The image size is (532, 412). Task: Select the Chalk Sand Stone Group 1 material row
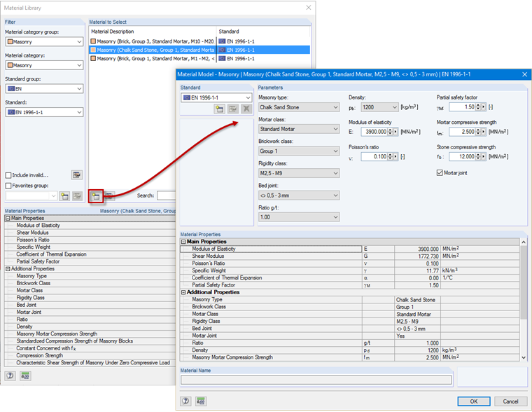[199, 50]
